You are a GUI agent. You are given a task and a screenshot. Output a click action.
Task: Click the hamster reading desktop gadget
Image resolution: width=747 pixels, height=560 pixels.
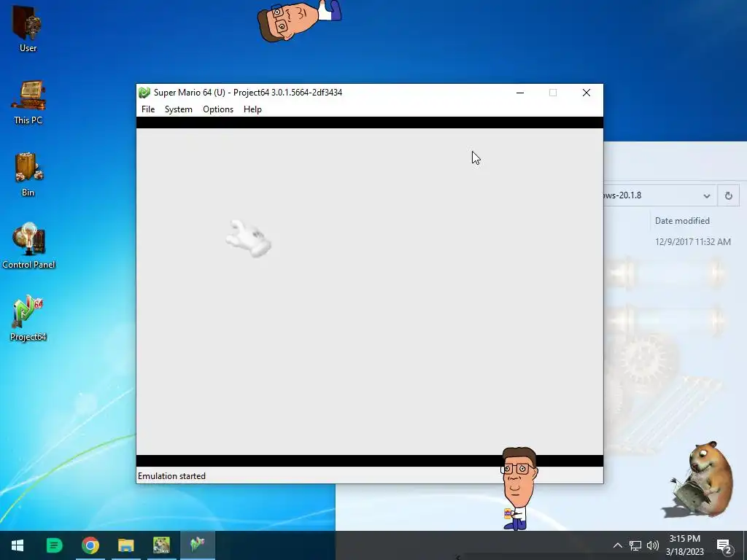700,480
